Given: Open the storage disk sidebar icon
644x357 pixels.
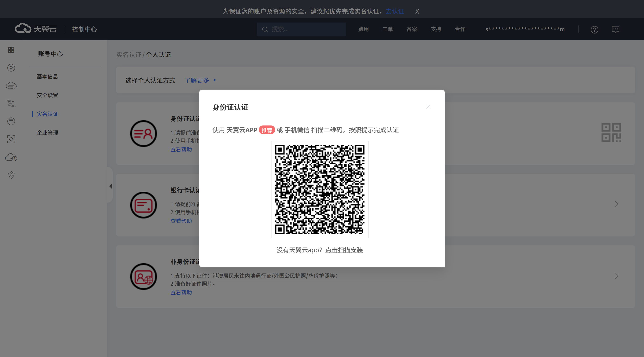Looking at the screenshot, I should coord(11,121).
